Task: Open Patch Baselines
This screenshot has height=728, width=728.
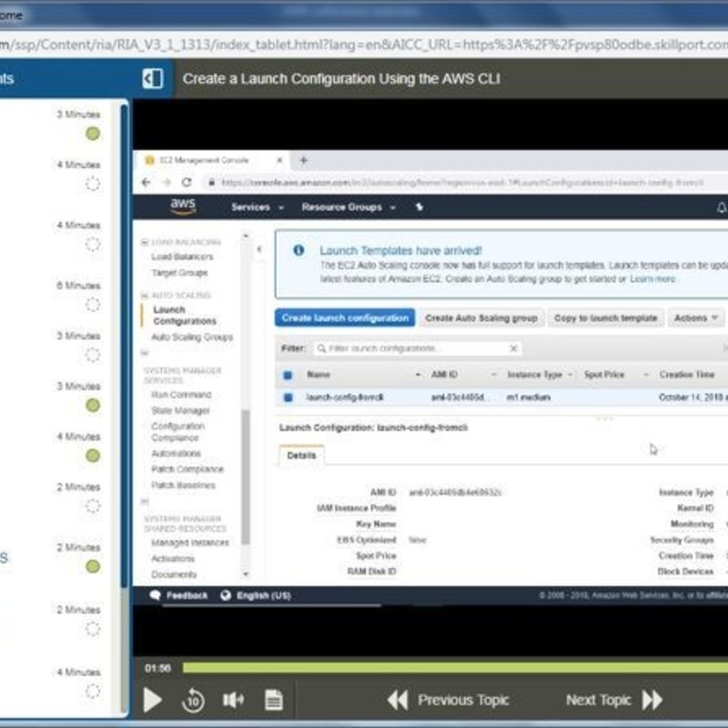Action: [184, 485]
